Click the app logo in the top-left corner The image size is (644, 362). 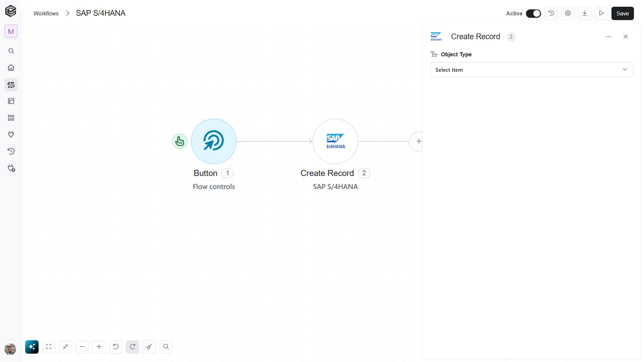pos(11,11)
